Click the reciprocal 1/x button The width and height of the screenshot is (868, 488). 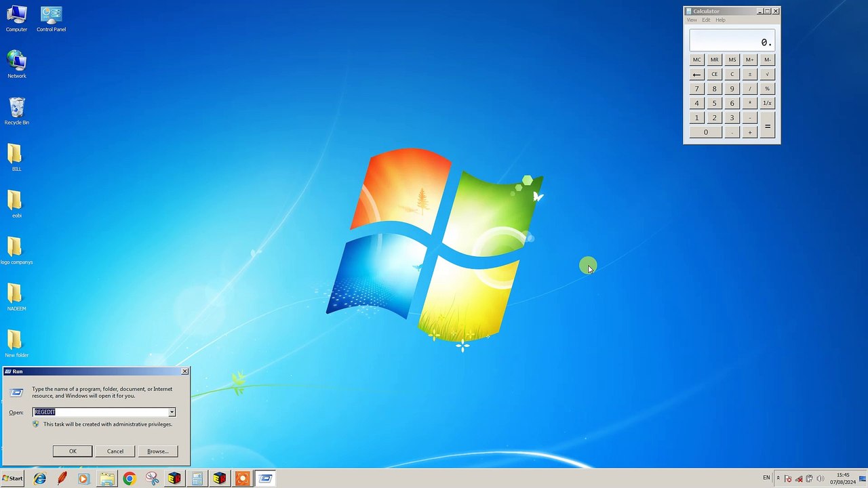click(x=767, y=103)
